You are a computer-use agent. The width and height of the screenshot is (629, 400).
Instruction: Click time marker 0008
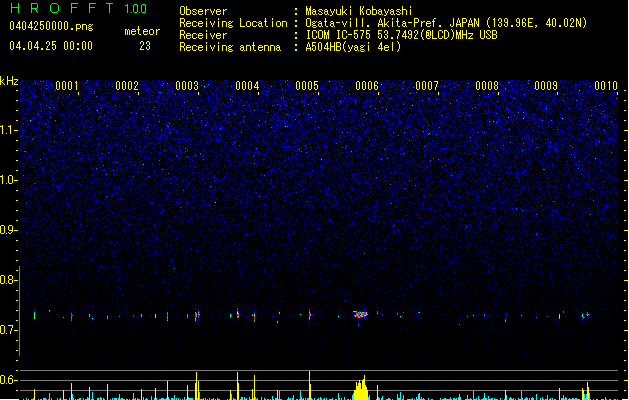pyautogui.click(x=487, y=86)
